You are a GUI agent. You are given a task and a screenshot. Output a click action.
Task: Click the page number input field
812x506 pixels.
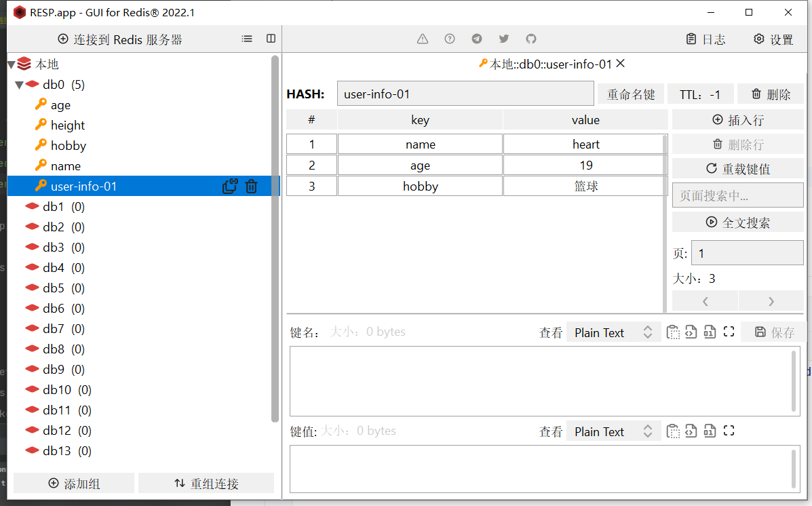tap(748, 253)
